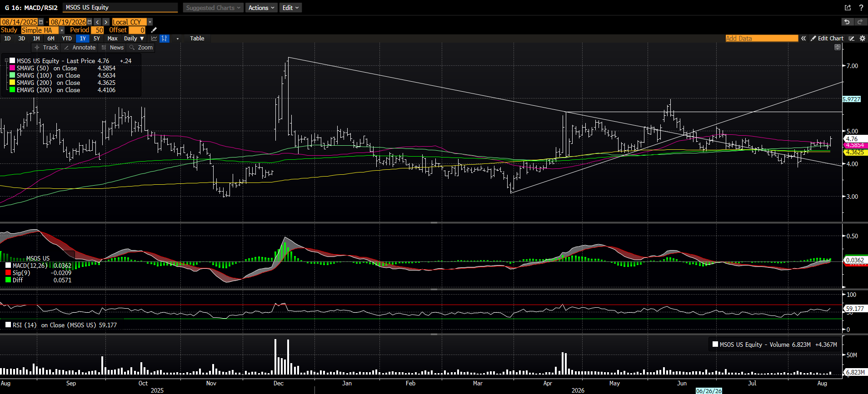The height and width of the screenshot is (394, 868).
Task: Step date range forward with right arrow
Action: pos(106,22)
